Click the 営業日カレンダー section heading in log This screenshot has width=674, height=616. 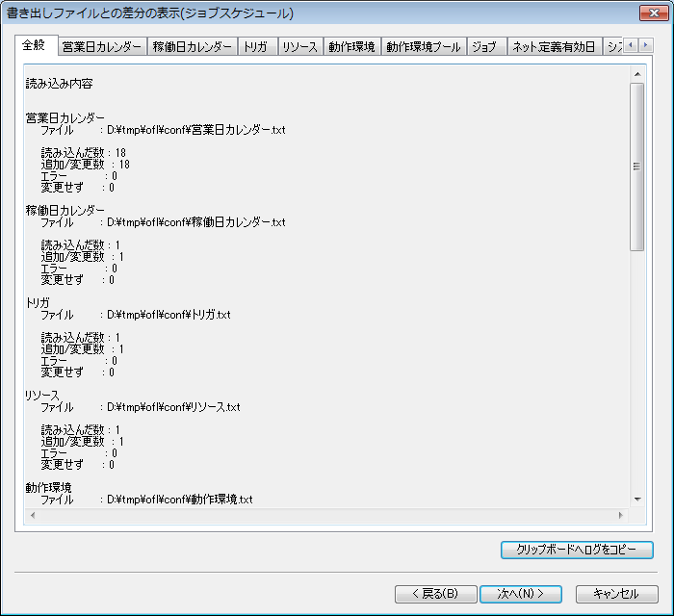tap(65, 117)
